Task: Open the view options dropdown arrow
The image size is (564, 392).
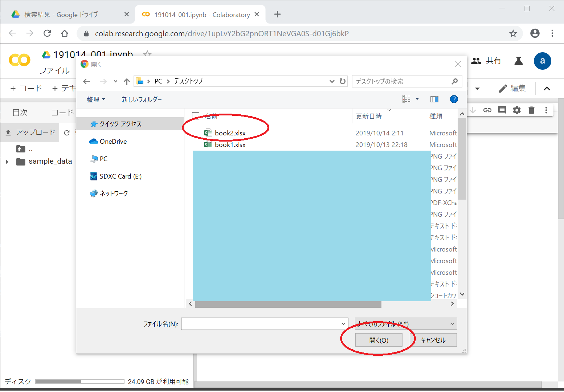Action: click(417, 99)
